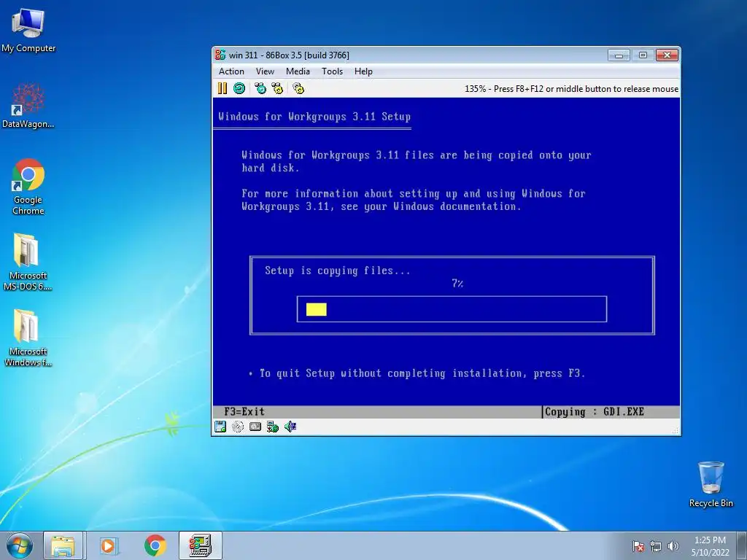Click the 7% progress text
This screenshot has width=747, height=560.
tap(457, 284)
